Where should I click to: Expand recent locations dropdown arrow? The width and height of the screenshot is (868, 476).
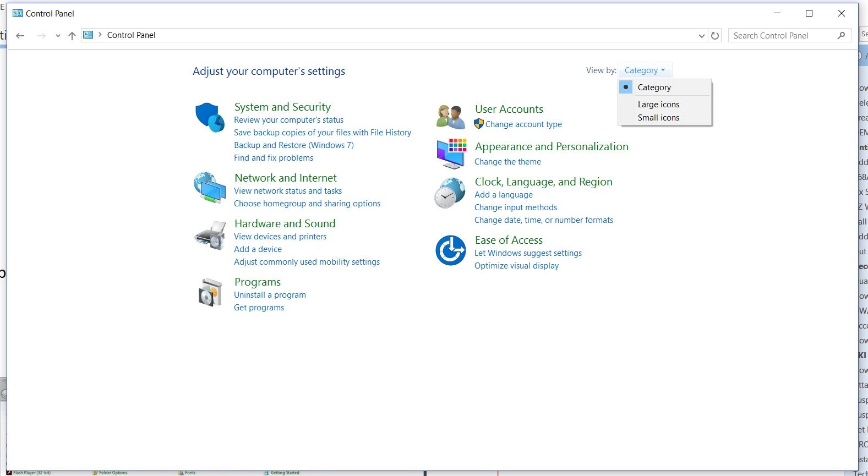(58, 36)
